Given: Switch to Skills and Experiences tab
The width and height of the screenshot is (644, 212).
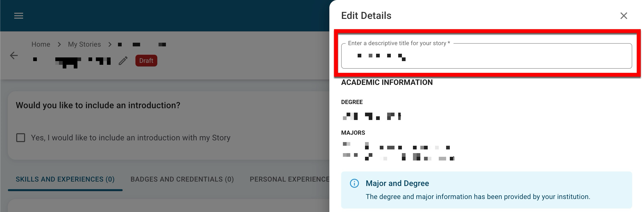Looking at the screenshot, I should pyautogui.click(x=65, y=179).
